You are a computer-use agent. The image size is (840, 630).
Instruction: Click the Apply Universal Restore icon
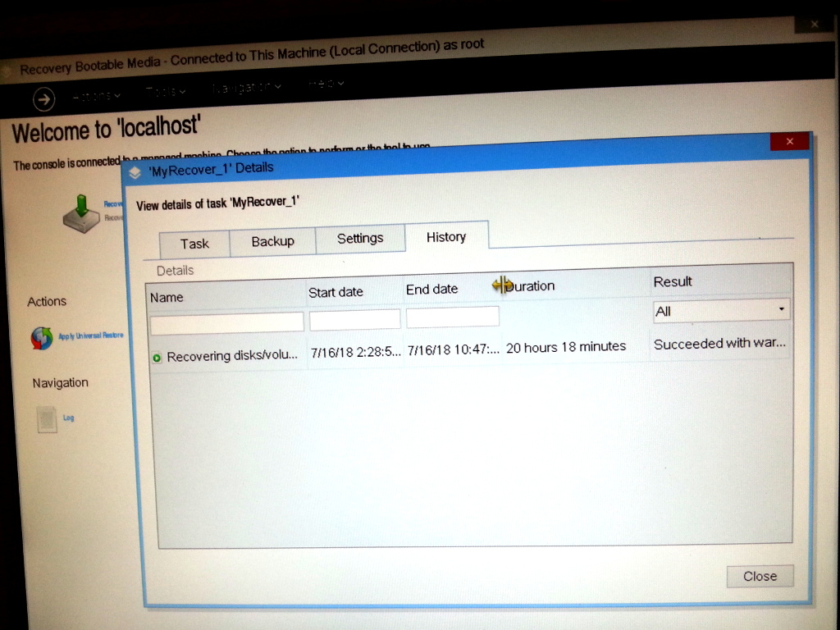point(42,338)
